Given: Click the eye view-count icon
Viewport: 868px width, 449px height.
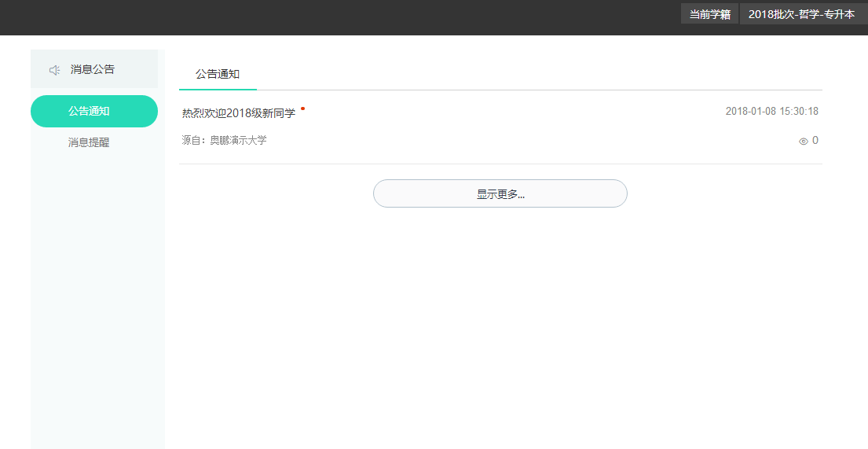Looking at the screenshot, I should tap(804, 142).
